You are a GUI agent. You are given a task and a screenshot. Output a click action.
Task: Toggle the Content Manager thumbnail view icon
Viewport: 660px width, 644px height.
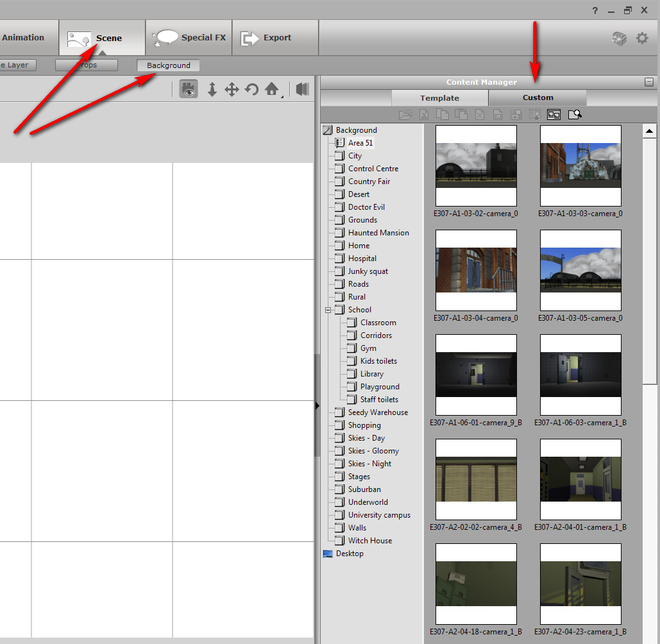pyautogui.click(x=554, y=115)
